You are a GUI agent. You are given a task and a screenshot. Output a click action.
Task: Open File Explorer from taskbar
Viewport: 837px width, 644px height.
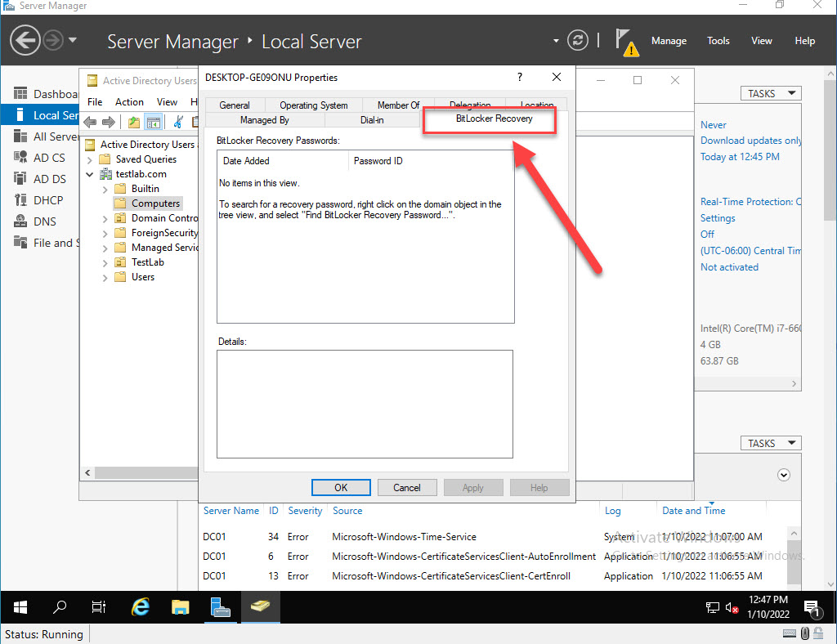(x=181, y=606)
